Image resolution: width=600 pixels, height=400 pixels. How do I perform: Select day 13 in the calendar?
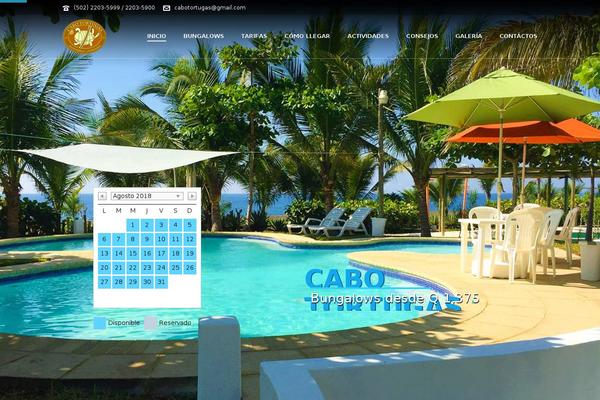104,253
